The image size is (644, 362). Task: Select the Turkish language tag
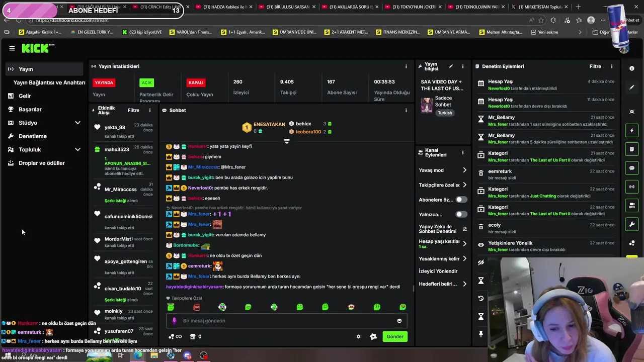coord(445,113)
